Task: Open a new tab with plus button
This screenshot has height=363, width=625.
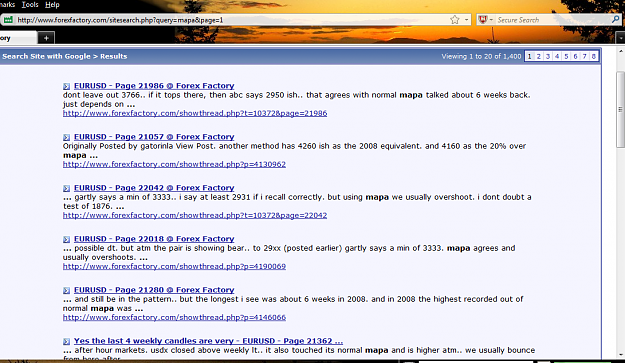Action: pyautogui.click(x=46, y=38)
